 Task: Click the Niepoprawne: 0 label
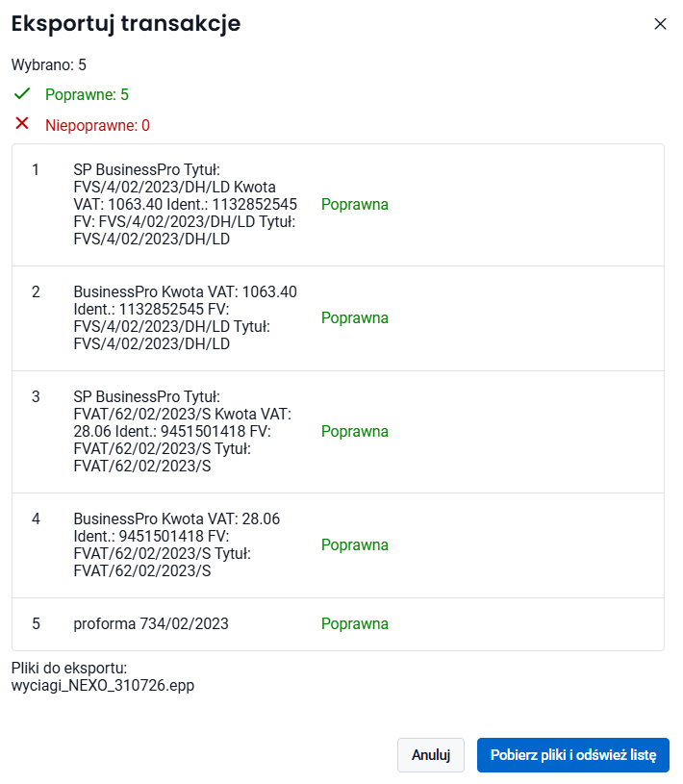pyautogui.click(x=97, y=125)
